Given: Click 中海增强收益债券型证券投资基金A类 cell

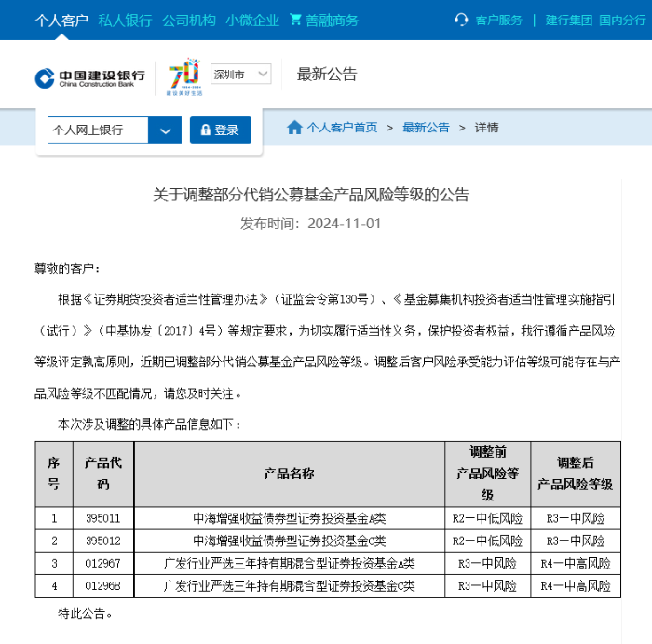Looking at the screenshot, I should coord(290,518).
